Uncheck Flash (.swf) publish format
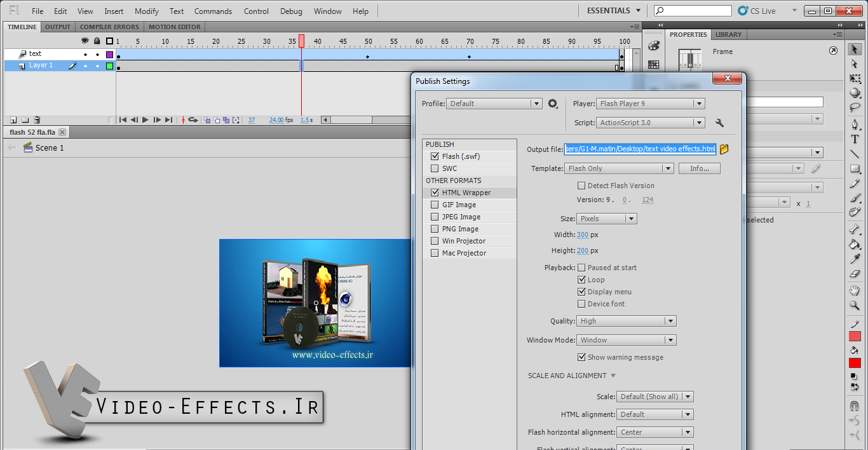The width and height of the screenshot is (868, 450). [x=435, y=156]
